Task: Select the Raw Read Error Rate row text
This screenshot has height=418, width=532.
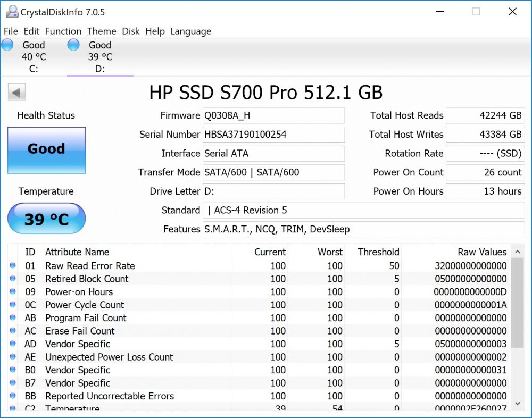Action: click(90, 266)
